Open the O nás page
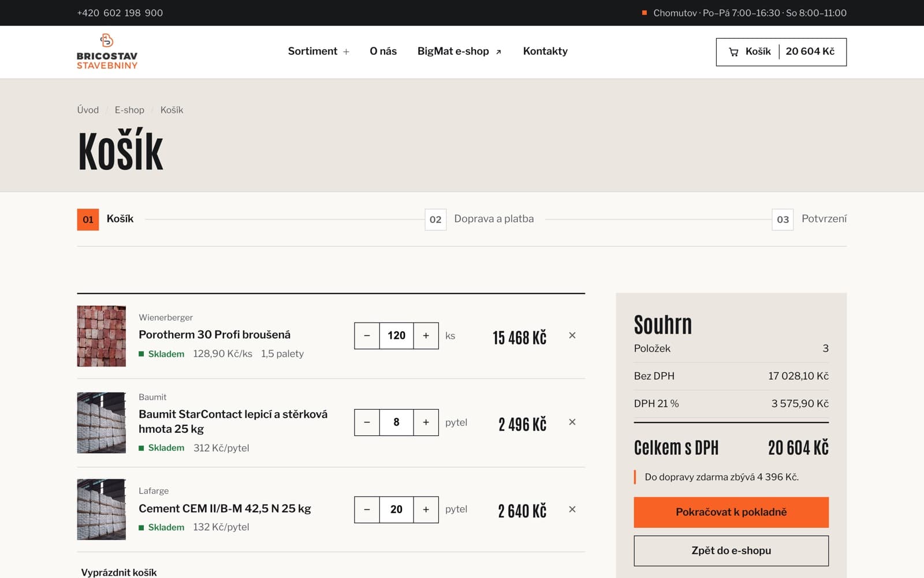924x578 pixels. 383,51
